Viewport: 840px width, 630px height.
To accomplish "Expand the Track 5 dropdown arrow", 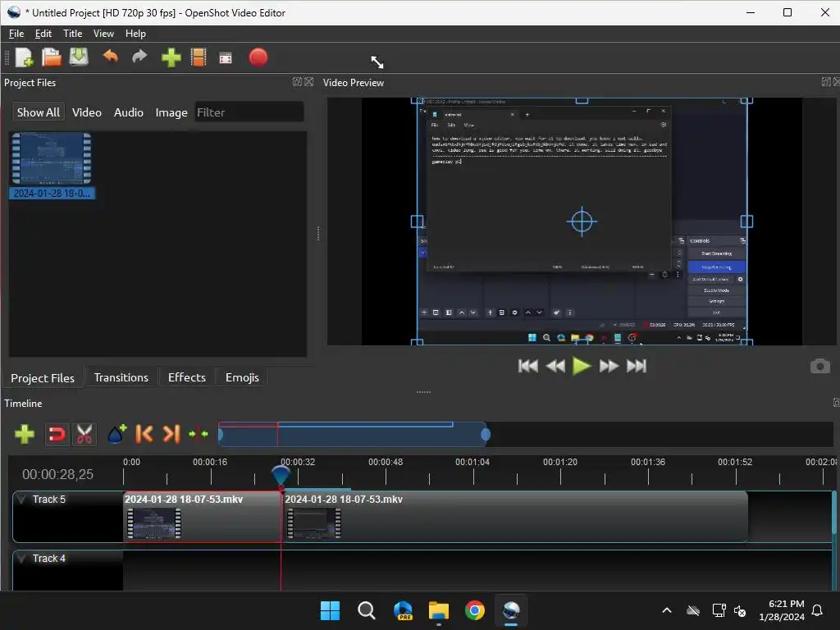I will point(21,500).
